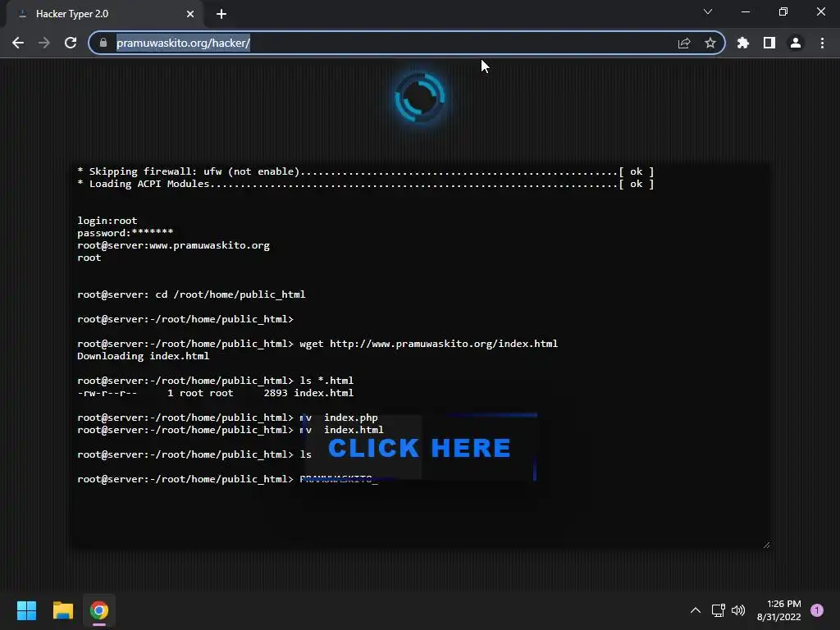Minimize the Chrome window
This screenshot has height=630, width=840.
[x=745, y=11]
